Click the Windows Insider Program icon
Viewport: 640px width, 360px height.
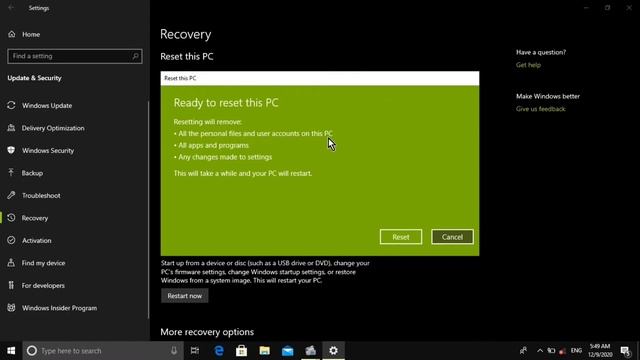tap(11, 307)
